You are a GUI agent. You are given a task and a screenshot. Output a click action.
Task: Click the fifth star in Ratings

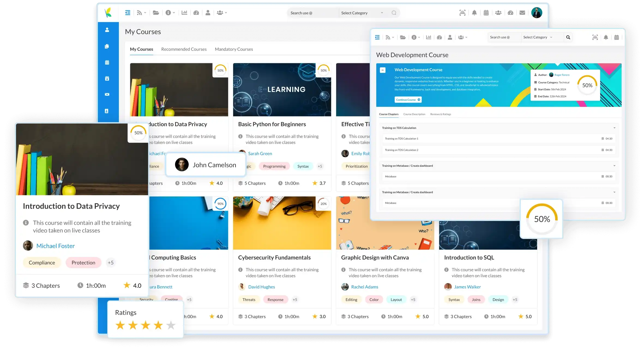click(x=171, y=325)
